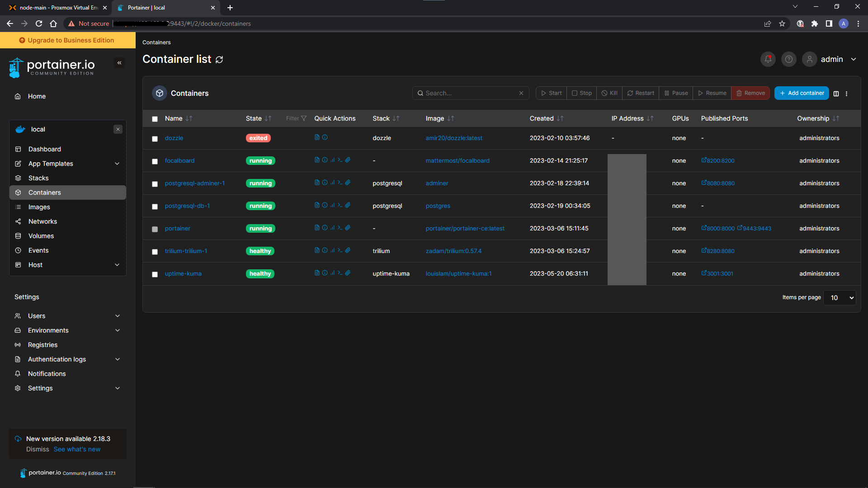The image size is (868, 488).
Task: Clear the container search field
Action: tap(521, 93)
